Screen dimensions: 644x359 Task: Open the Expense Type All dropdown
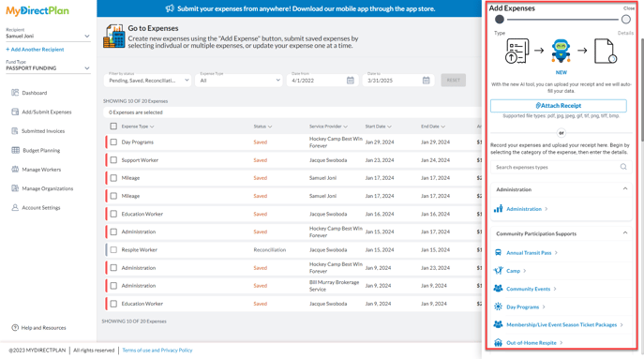point(239,80)
